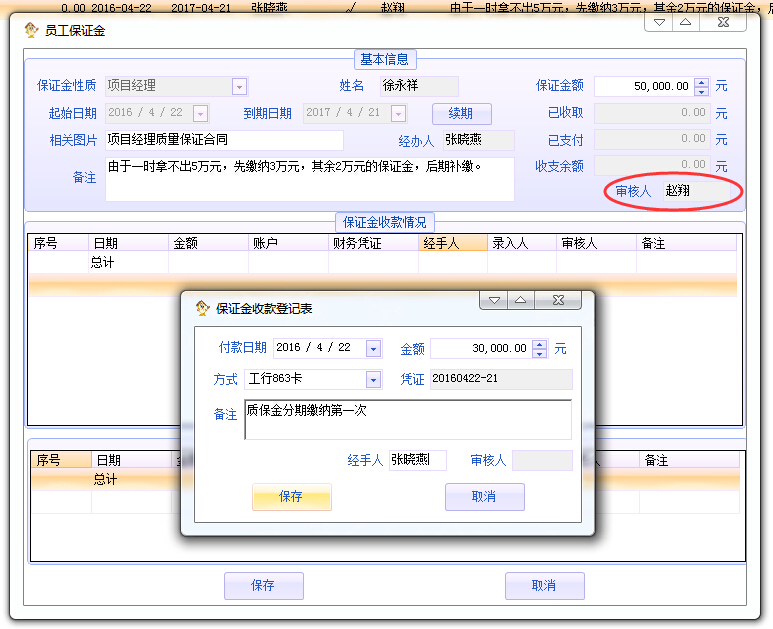Click roll-up triangle button in 保证金收款登记表 title bar
The width and height of the screenshot is (773, 629).
(521, 300)
